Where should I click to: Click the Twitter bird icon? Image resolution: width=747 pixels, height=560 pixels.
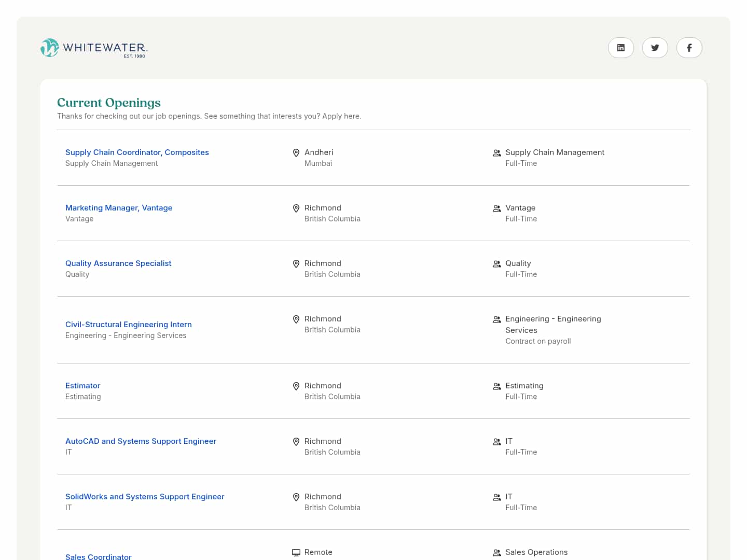point(655,48)
